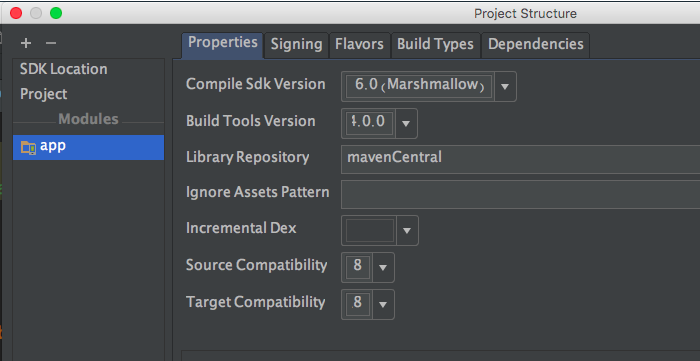Image resolution: width=700 pixels, height=361 pixels.
Task: Expand Source Compatibility dropdown arrow
Action: point(383,267)
